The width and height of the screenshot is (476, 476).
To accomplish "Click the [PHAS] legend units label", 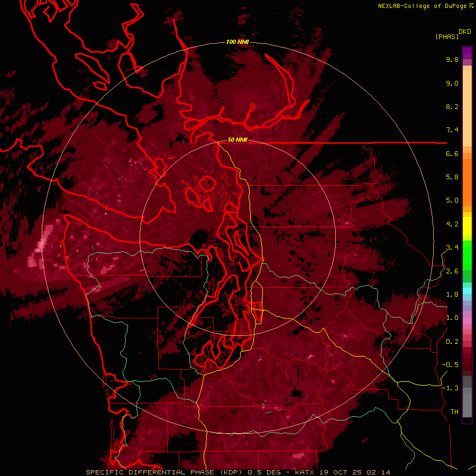I will pyautogui.click(x=447, y=36).
